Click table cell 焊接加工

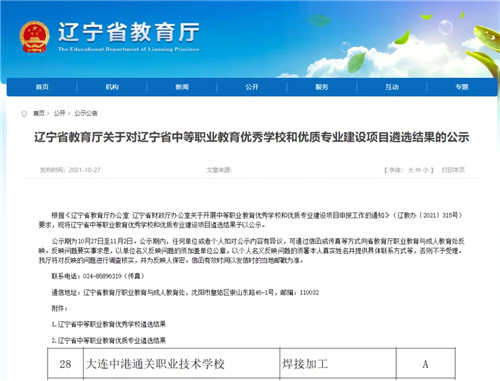pos(338,364)
